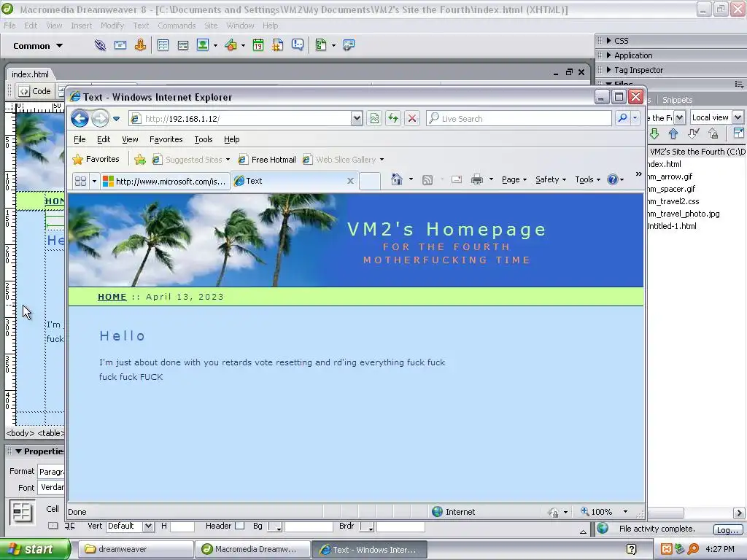
Task: Open Dreamweaver Commands menu
Action: coord(177,26)
